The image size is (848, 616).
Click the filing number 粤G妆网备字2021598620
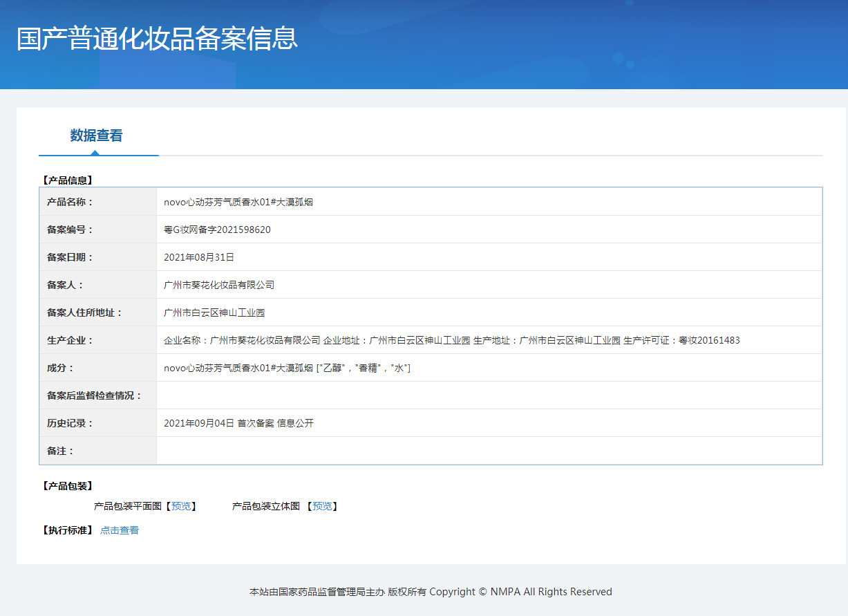pyautogui.click(x=217, y=230)
